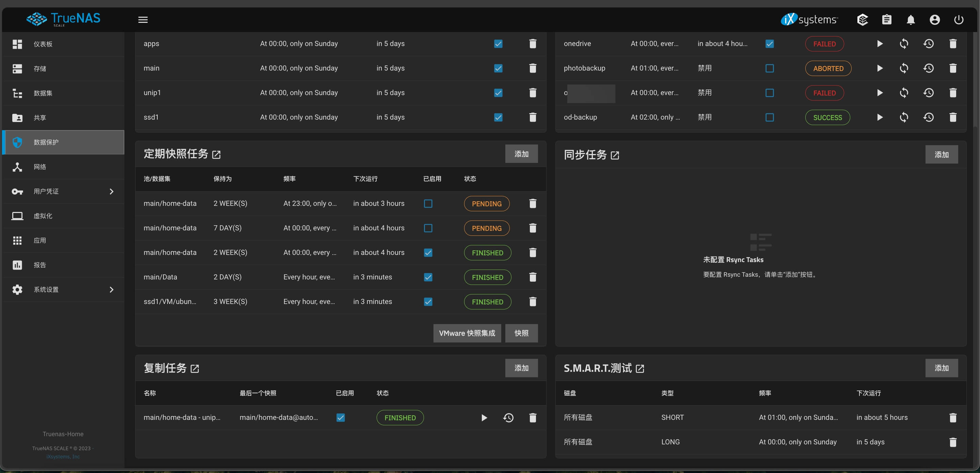Open the 共享 shares page
980x473 pixels.
63,118
